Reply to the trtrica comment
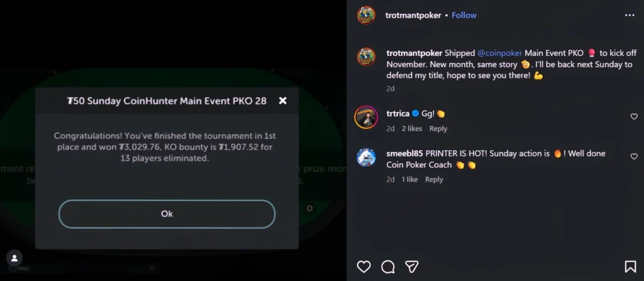 pyautogui.click(x=438, y=129)
